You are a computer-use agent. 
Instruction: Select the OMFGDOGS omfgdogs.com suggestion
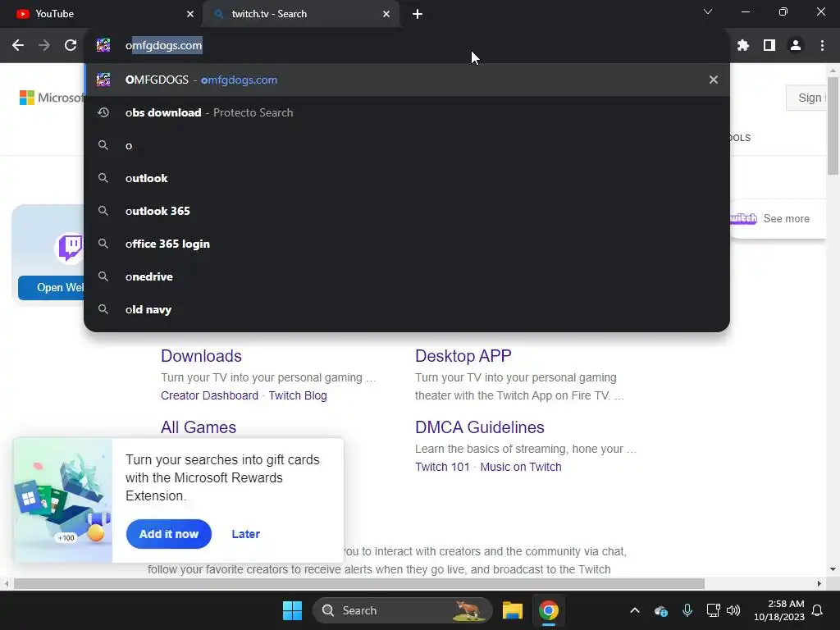tap(407, 80)
